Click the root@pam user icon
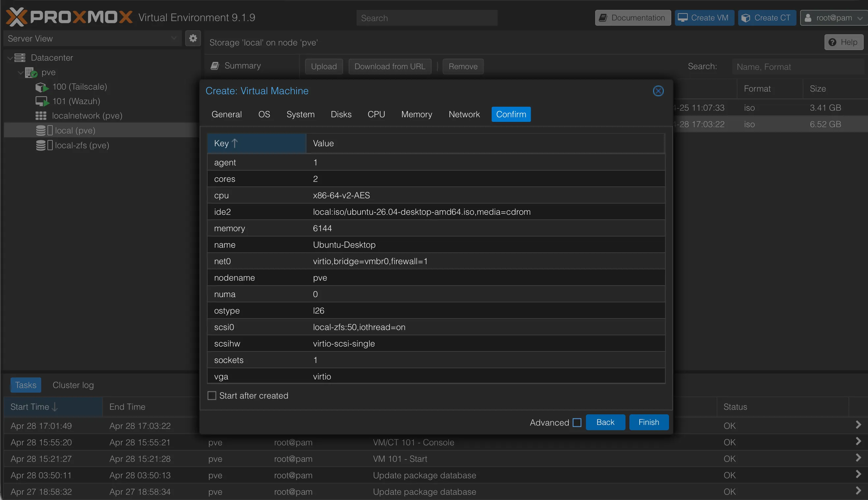The height and width of the screenshot is (500, 868). pyautogui.click(x=808, y=18)
